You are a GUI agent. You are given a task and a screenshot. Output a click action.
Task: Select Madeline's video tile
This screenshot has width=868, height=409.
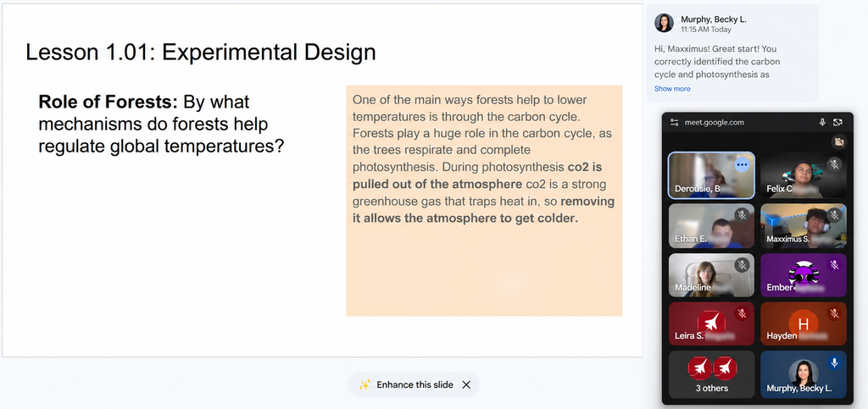711,275
